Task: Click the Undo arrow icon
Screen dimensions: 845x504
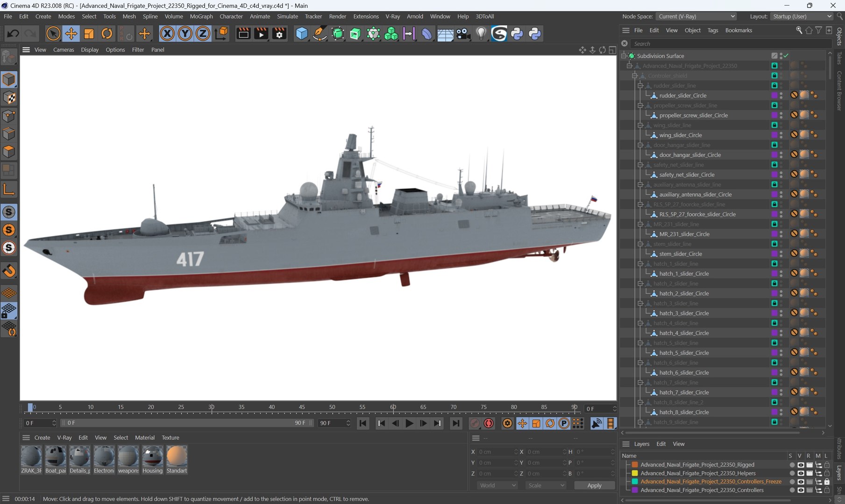Action: click(x=13, y=34)
